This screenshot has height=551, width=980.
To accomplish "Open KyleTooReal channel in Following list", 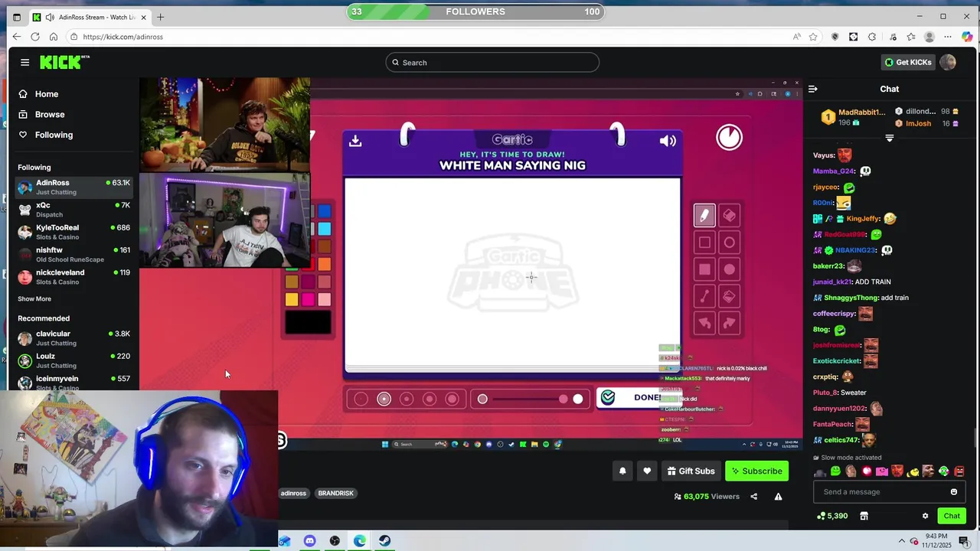I will pyautogui.click(x=74, y=232).
